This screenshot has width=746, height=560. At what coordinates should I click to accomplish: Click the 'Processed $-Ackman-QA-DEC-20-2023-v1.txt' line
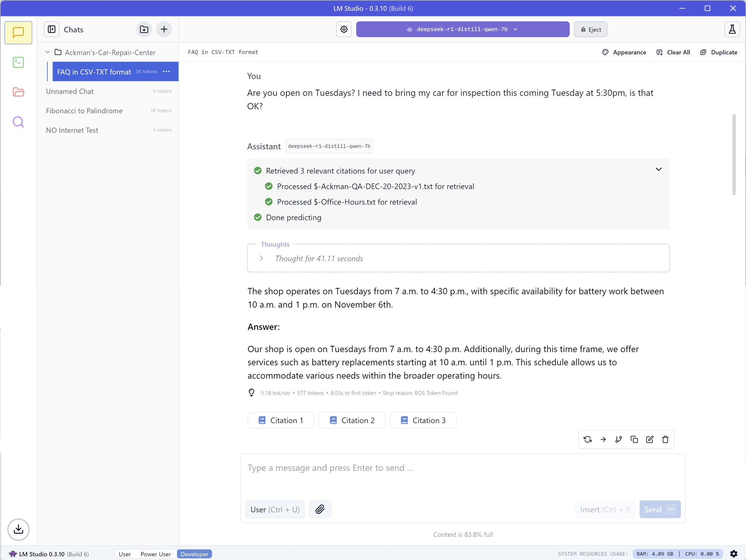point(376,186)
